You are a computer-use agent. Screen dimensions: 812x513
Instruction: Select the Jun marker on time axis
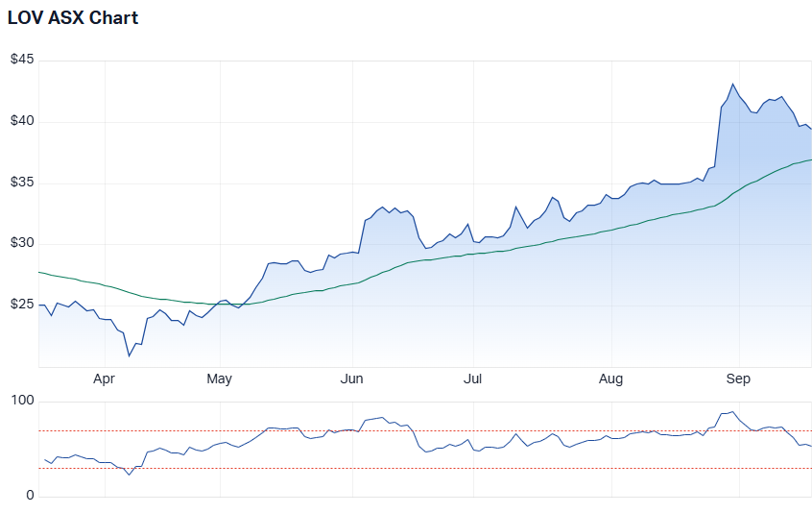coord(352,379)
